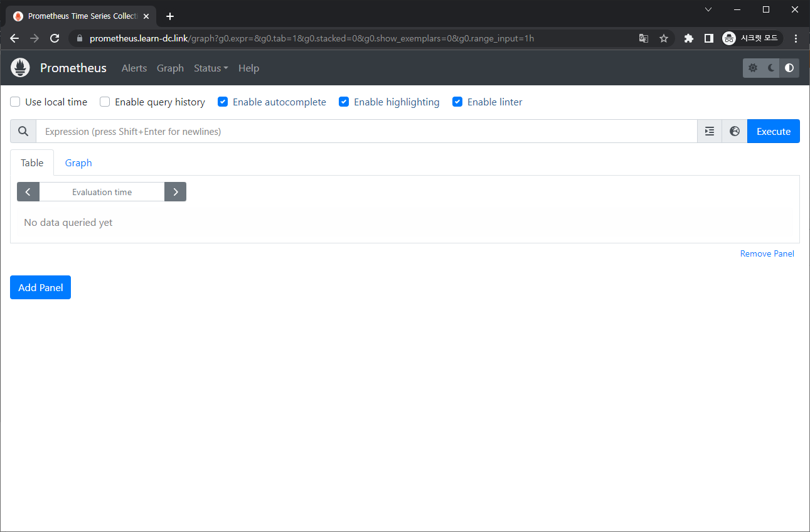Select the half-circle contrast theme icon
Screen dimensions: 810x532
pyautogui.click(x=789, y=68)
